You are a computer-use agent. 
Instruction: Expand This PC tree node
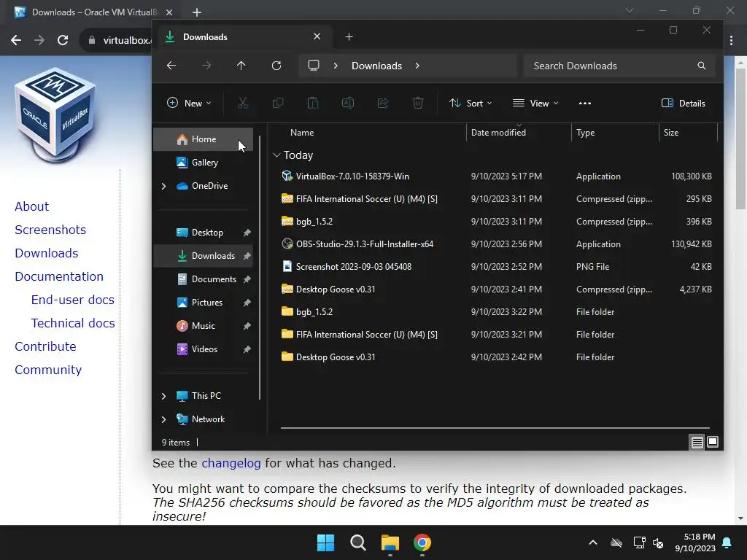(x=163, y=396)
